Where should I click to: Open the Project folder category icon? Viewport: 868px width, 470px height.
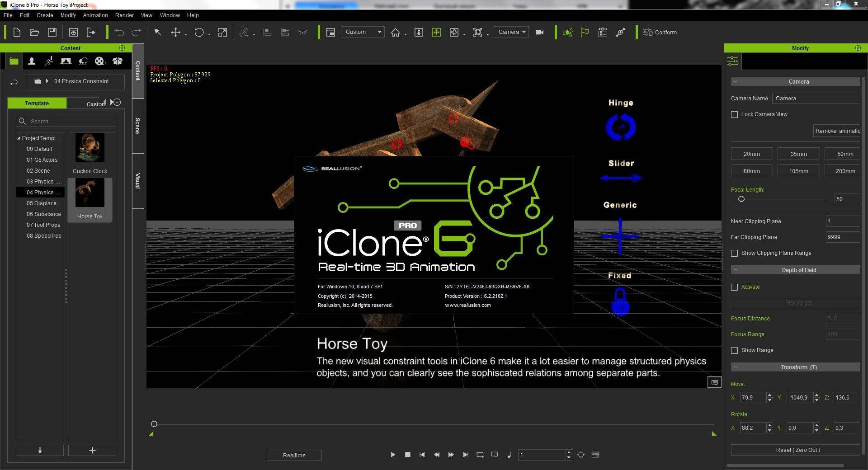(14, 61)
